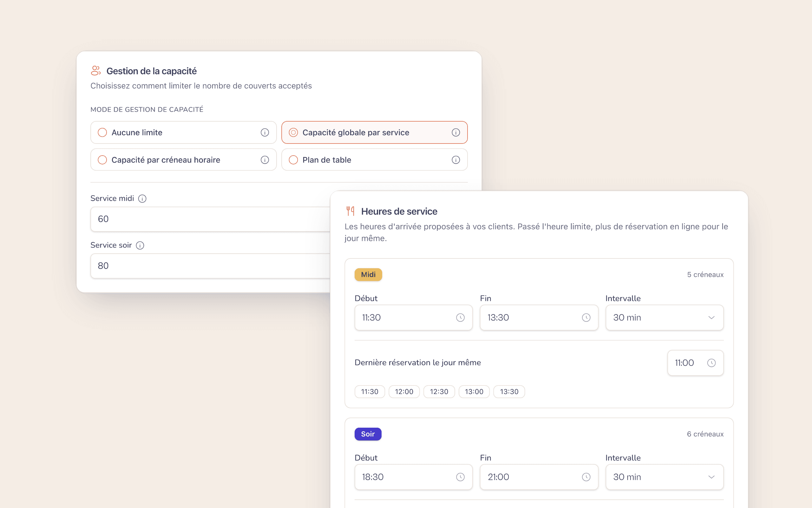Image resolution: width=812 pixels, height=508 pixels.
Task: Select the 13:30 time slot chip
Action: [x=509, y=392]
